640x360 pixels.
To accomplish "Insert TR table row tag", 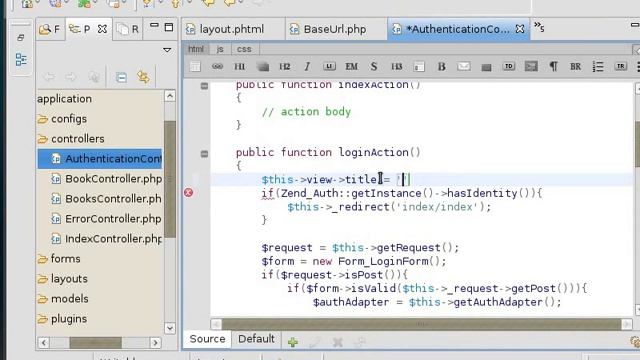I will 620,66.
